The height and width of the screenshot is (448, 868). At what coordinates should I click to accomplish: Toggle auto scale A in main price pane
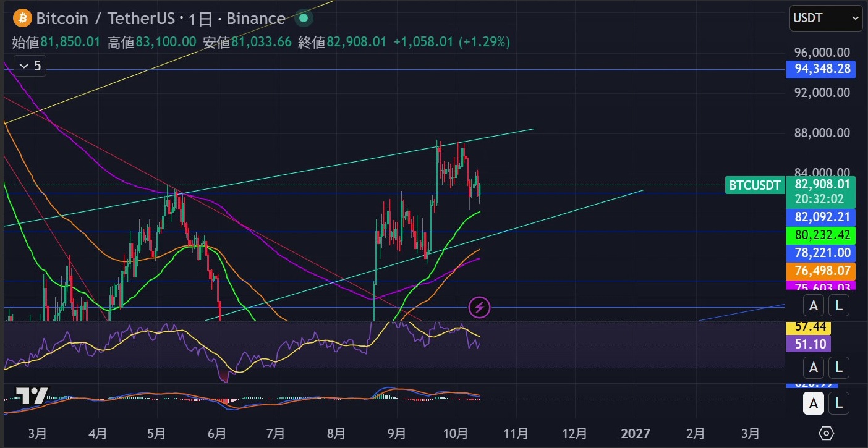pyautogui.click(x=814, y=305)
